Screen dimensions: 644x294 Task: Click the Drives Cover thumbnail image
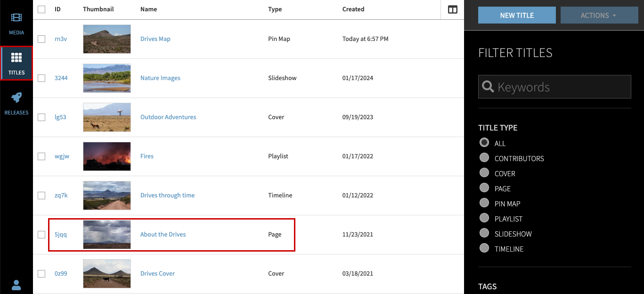pyautogui.click(x=106, y=273)
